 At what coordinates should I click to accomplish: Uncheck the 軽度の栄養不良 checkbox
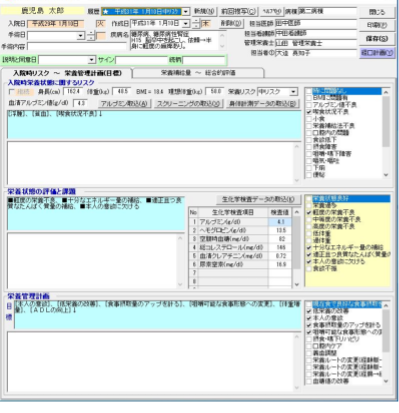pos(309,213)
